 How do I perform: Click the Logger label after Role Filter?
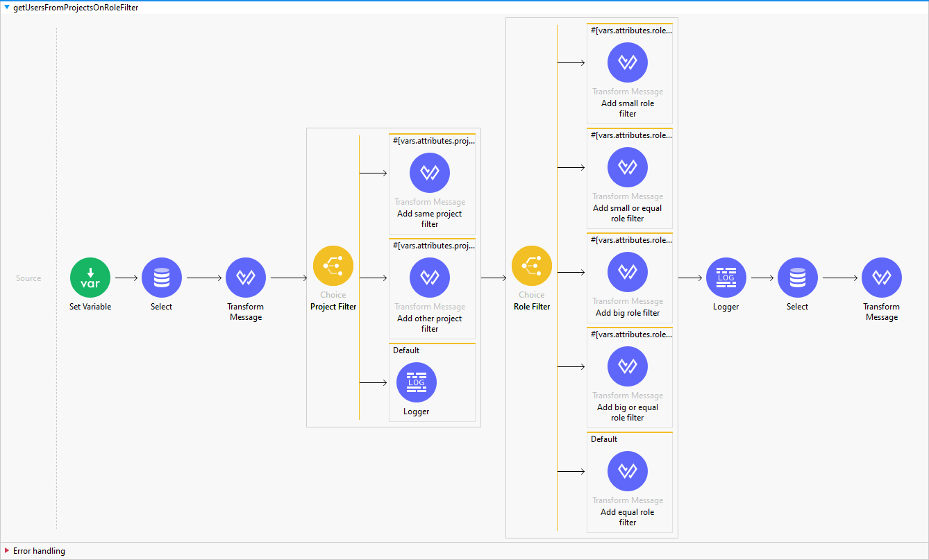(x=726, y=307)
